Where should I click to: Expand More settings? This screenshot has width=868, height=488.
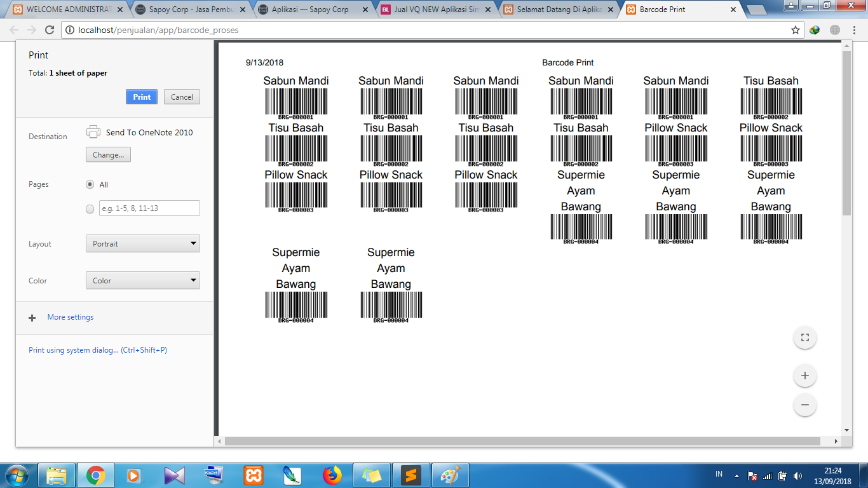pos(70,317)
